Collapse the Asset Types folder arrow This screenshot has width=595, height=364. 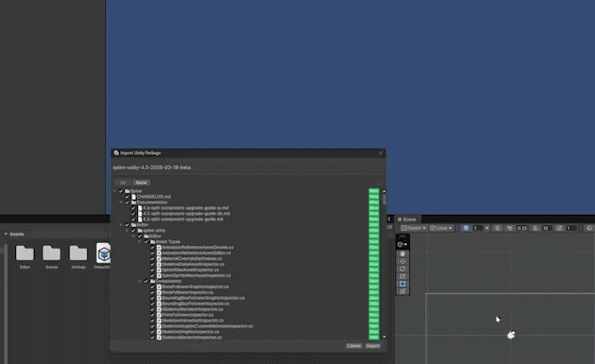(140, 241)
